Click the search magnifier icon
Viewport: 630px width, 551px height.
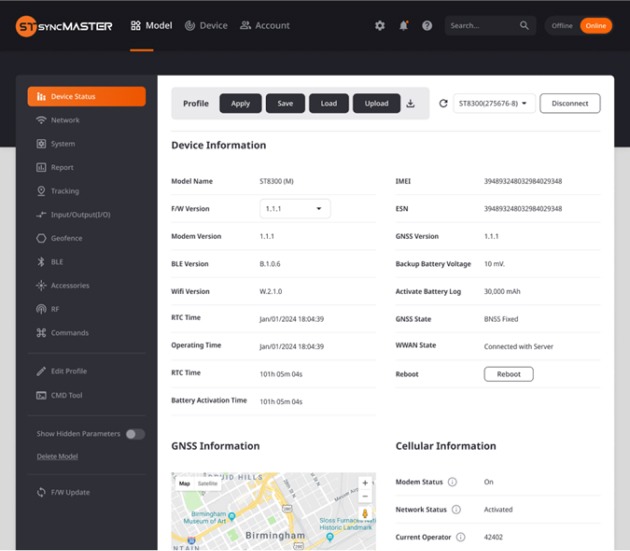click(x=525, y=26)
